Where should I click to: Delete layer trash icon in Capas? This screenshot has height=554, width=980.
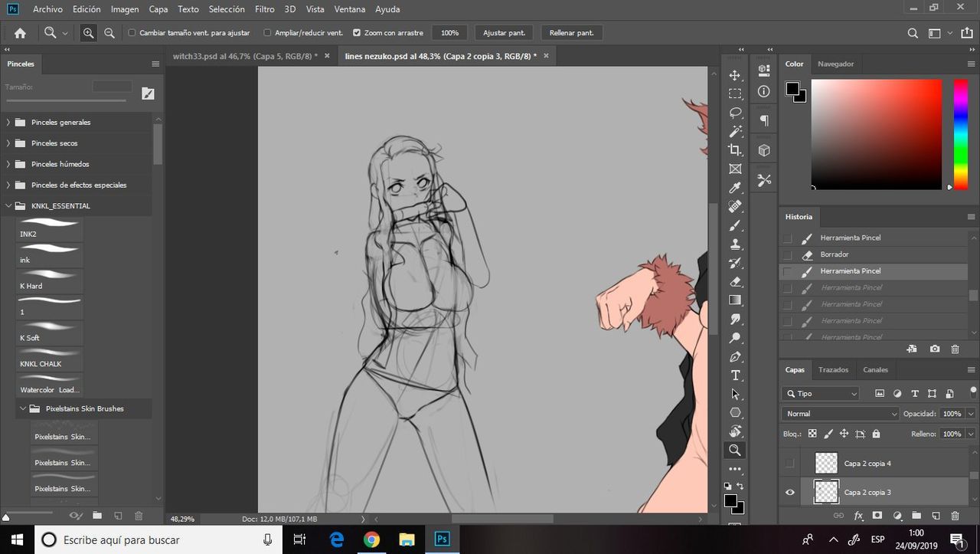tap(955, 516)
